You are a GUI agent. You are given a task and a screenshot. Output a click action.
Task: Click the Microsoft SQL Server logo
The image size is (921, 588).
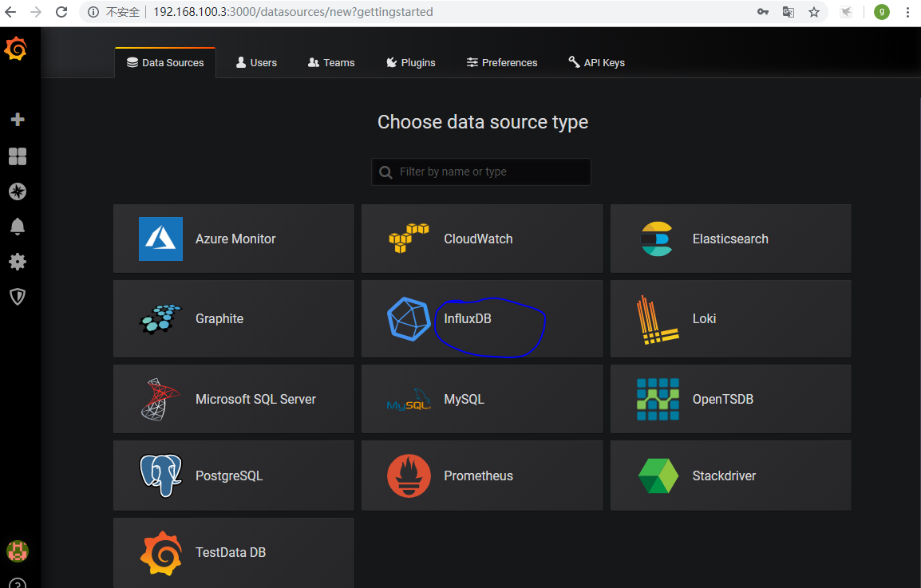(160, 400)
